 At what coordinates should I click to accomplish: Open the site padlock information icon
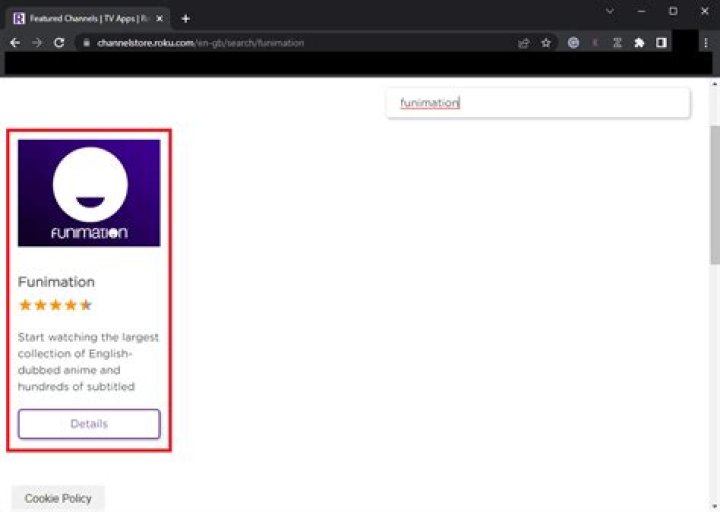pos(86,43)
